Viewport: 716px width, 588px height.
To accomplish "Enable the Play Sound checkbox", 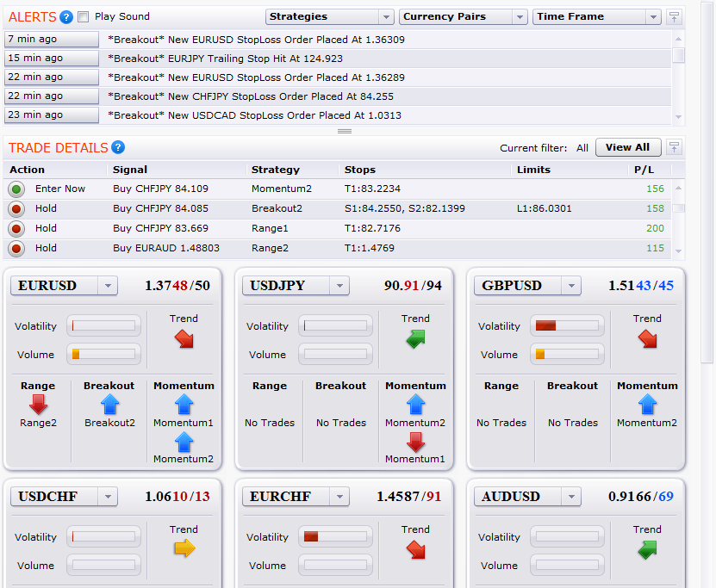I will tap(83, 16).
